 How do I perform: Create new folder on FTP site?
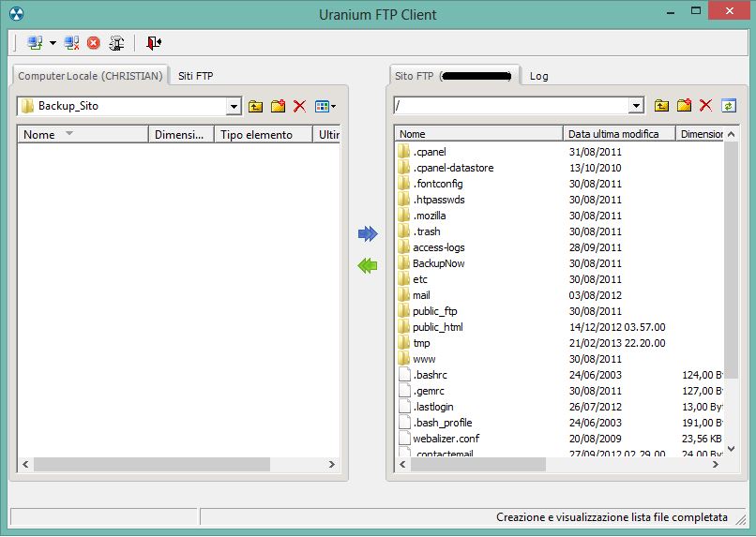coord(684,106)
